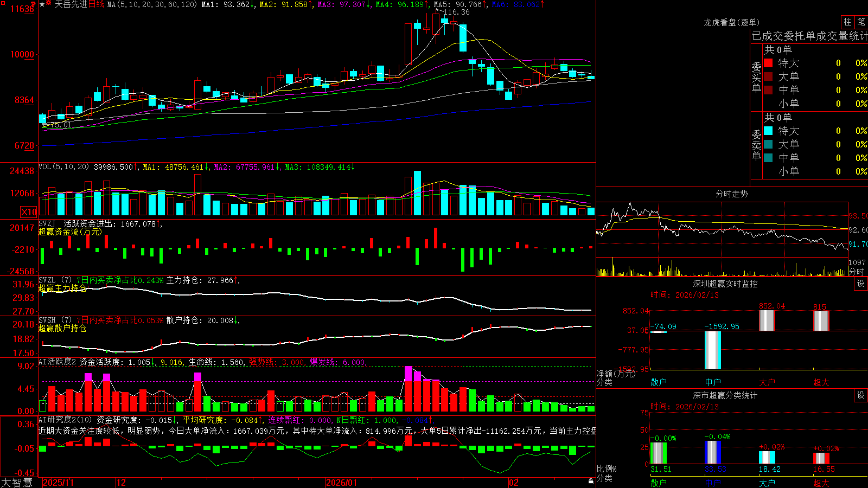868x488 pixels.
Task: Click the lock icon at chart bottom
Action: pyautogui.click(x=591, y=481)
